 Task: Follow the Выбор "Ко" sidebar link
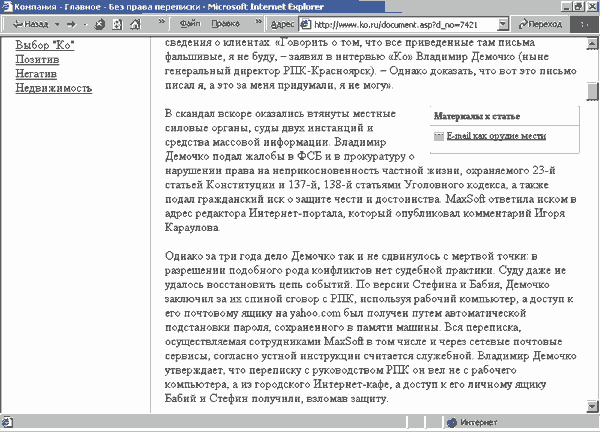click(x=47, y=46)
